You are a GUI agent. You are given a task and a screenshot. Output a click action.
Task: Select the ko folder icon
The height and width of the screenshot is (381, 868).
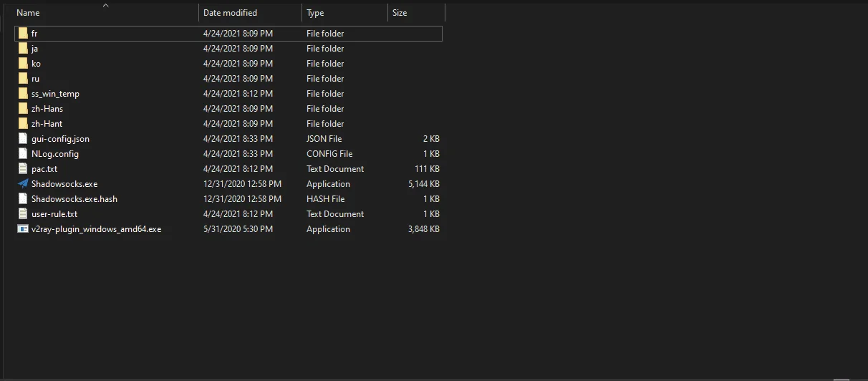click(x=23, y=64)
